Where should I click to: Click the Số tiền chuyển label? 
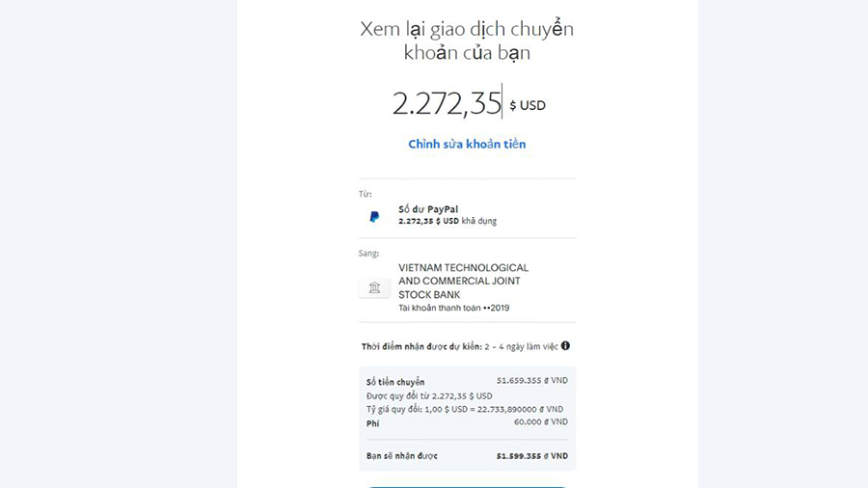coord(395,382)
